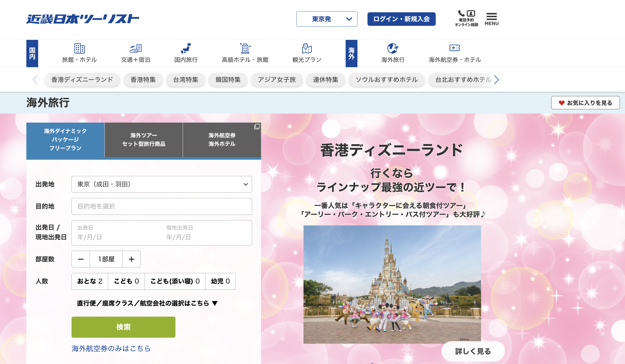This screenshot has height=364, width=625.
Task: Open the hamburger MENU icon
Action: pos(491,19)
